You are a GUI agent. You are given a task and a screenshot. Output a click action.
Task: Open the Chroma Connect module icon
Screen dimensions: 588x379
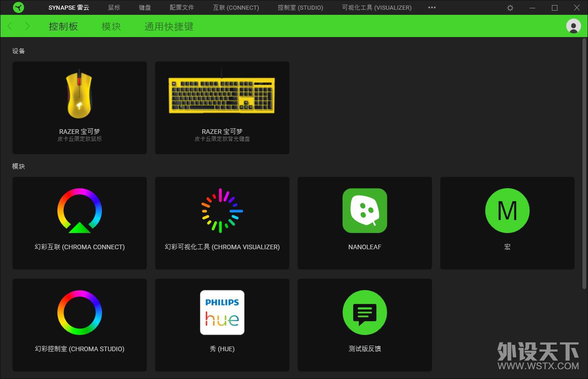click(80, 211)
